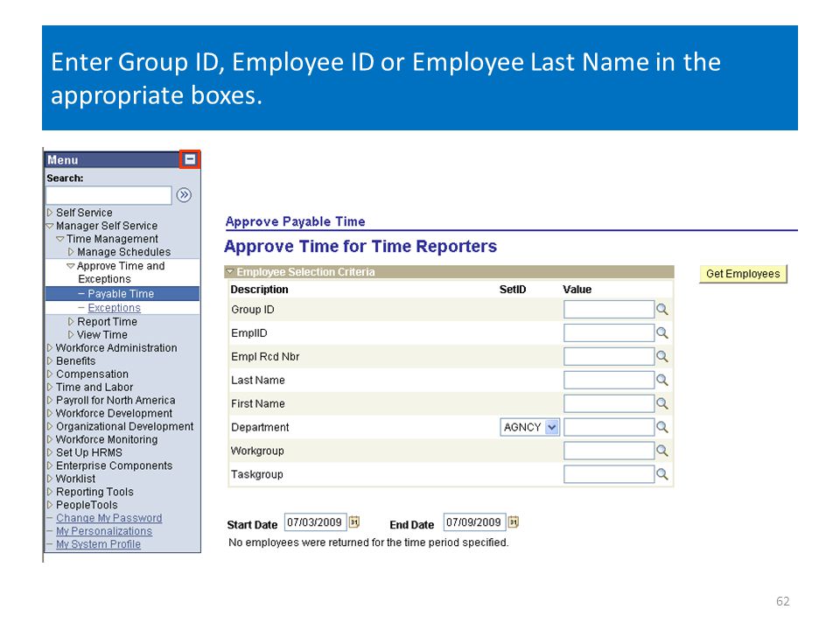Click the Workgroup value field

pos(609,451)
